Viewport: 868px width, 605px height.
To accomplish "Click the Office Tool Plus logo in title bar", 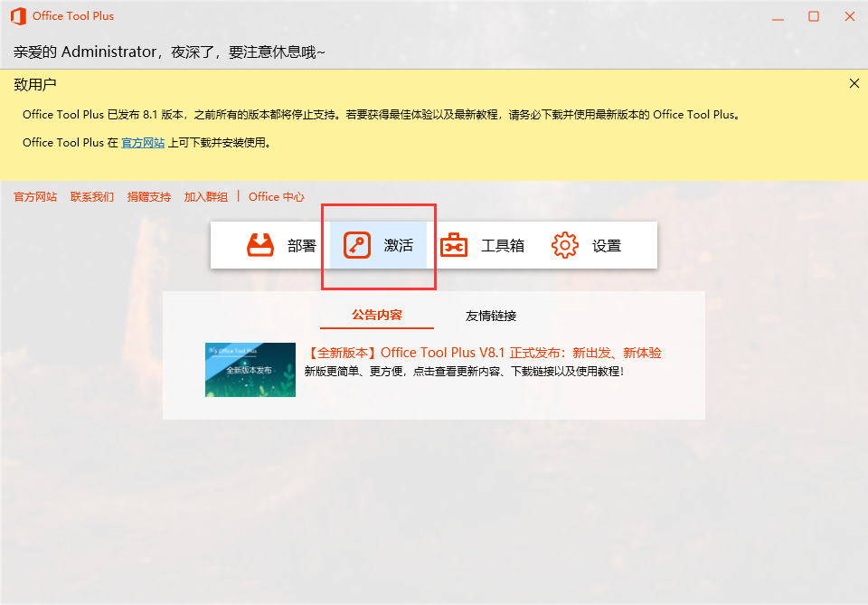I will (16, 15).
